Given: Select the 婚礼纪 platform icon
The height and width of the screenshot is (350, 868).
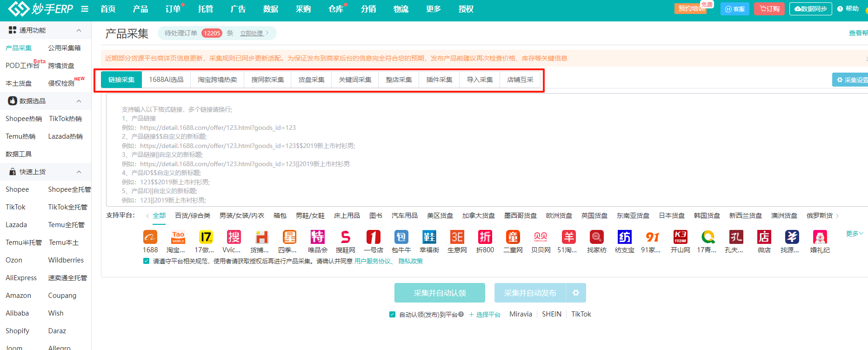Looking at the screenshot, I should click(x=820, y=237).
